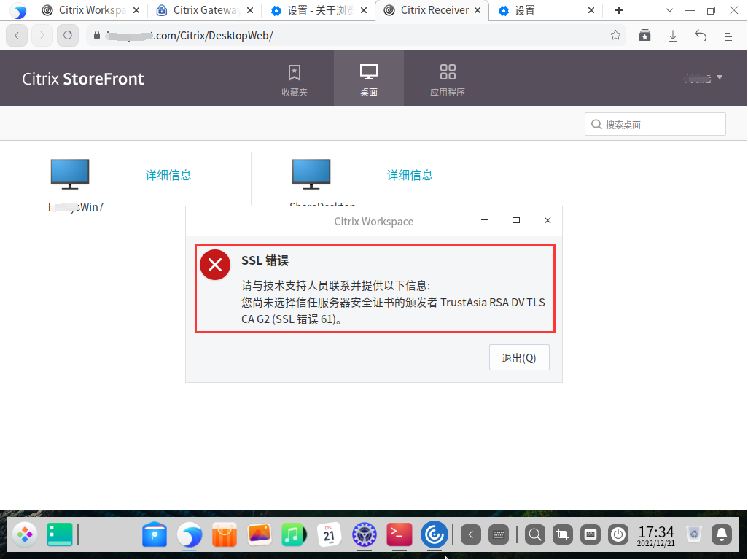Launch the Win7 desktop monitor icon
This screenshot has width=748, height=560.
coord(70,174)
